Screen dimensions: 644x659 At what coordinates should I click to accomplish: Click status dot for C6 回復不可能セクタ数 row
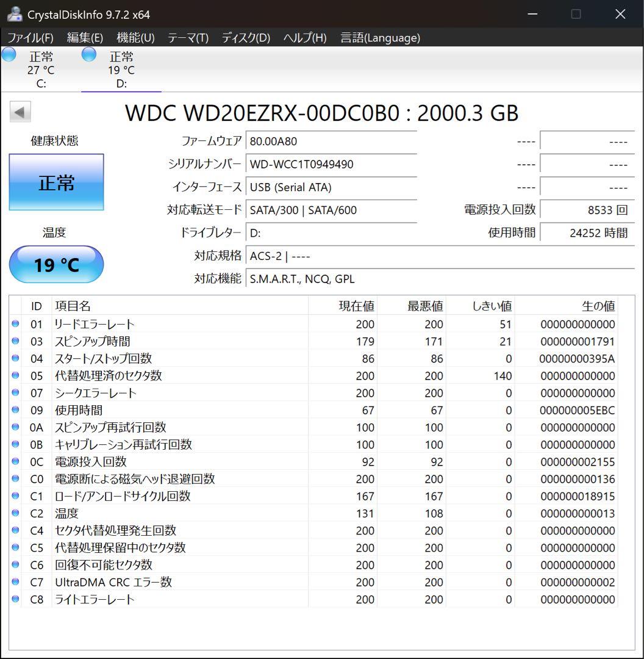pyautogui.click(x=15, y=565)
